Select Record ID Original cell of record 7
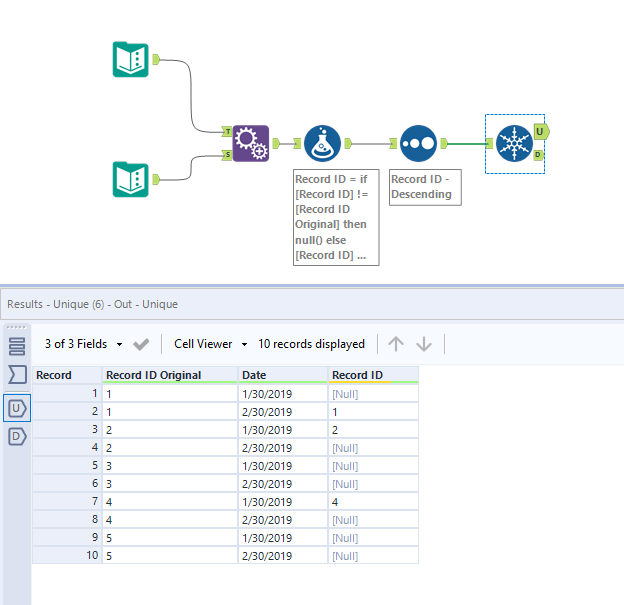The height and width of the screenshot is (605, 624). 170,502
